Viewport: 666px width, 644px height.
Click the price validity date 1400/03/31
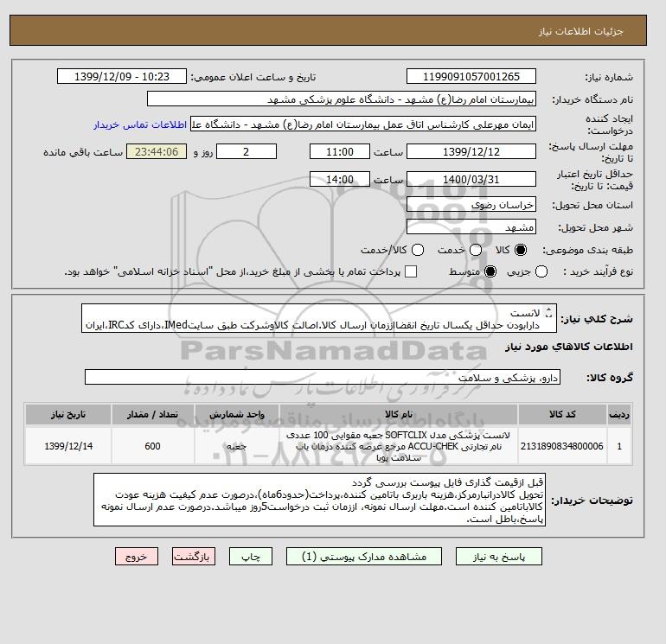click(x=471, y=179)
